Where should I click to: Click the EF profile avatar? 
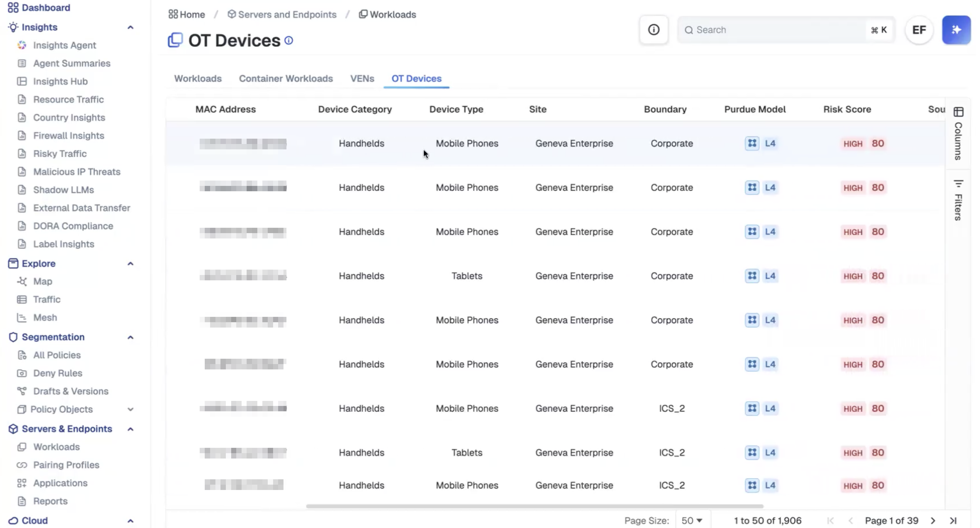pyautogui.click(x=919, y=30)
